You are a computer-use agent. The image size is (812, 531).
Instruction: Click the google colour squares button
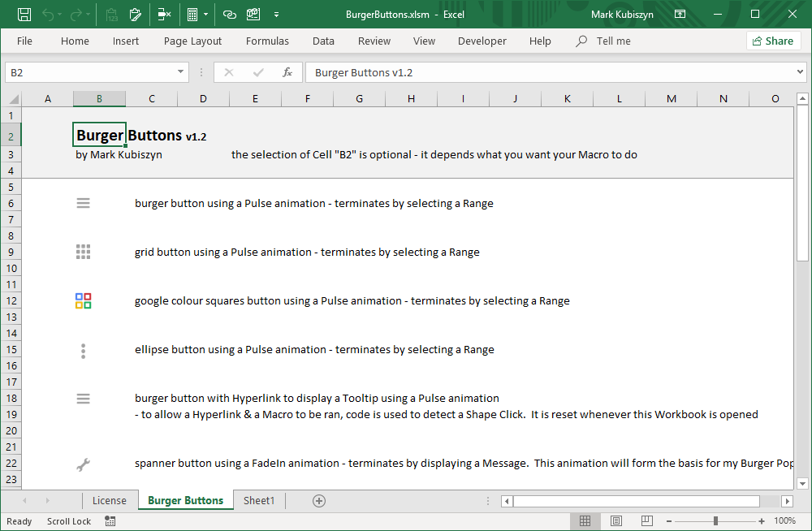coord(83,301)
